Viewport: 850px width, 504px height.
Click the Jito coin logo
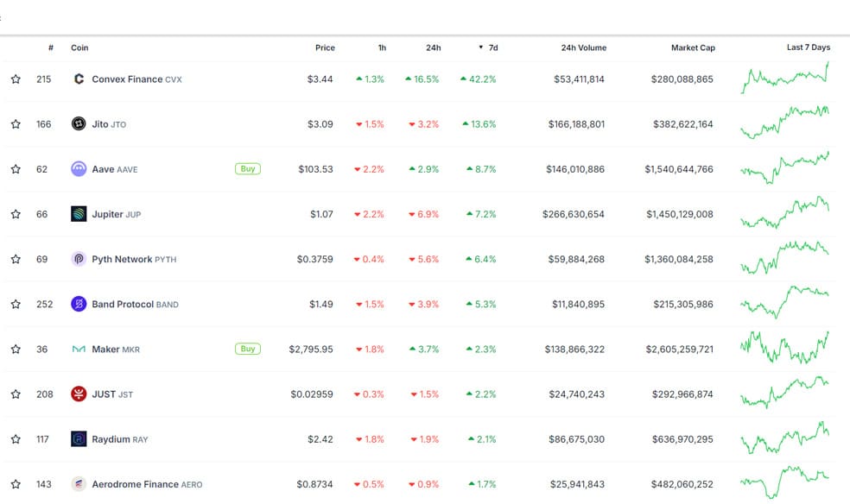click(79, 124)
